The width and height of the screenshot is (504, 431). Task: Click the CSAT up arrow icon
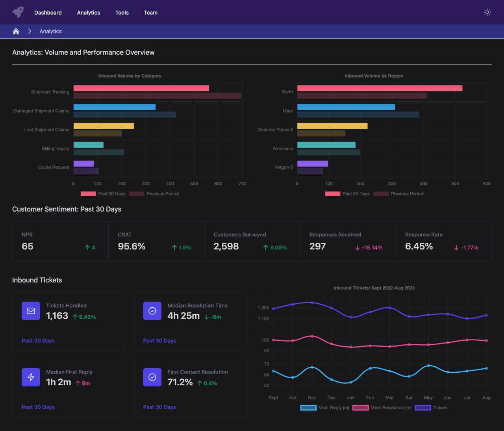point(174,247)
